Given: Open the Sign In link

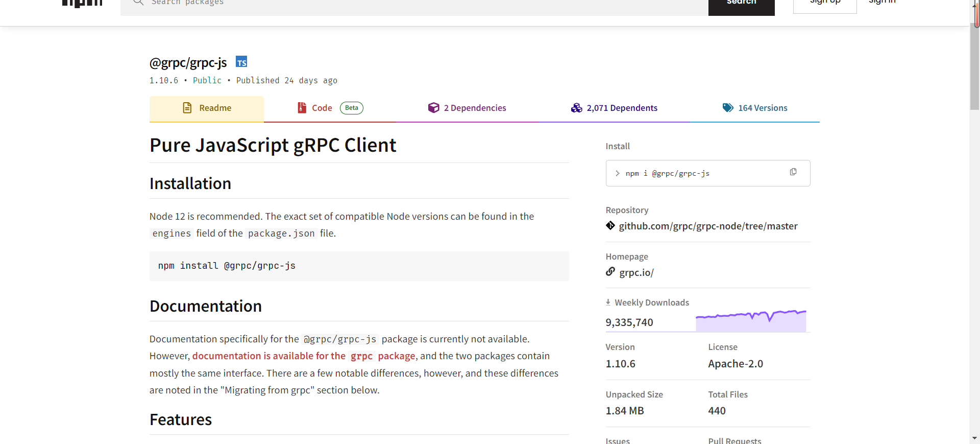Looking at the screenshot, I should click(x=882, y=3).
